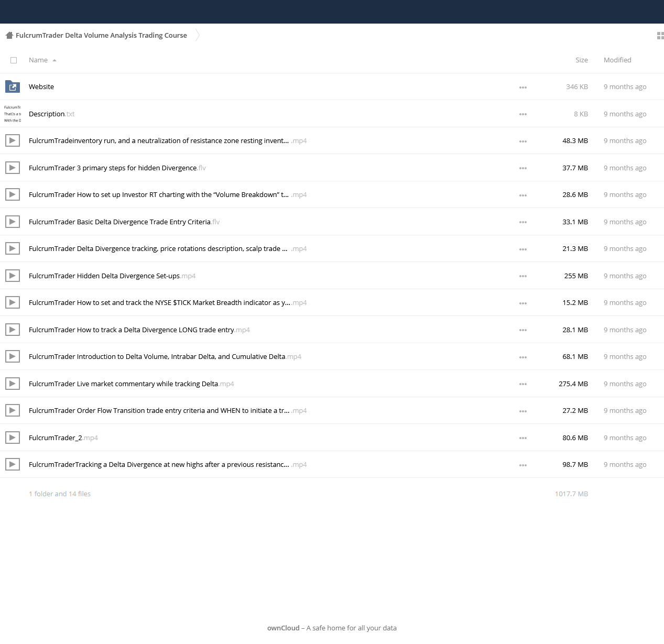Click the ownCloud footer link
664x644 pixels.
(284, 628)
